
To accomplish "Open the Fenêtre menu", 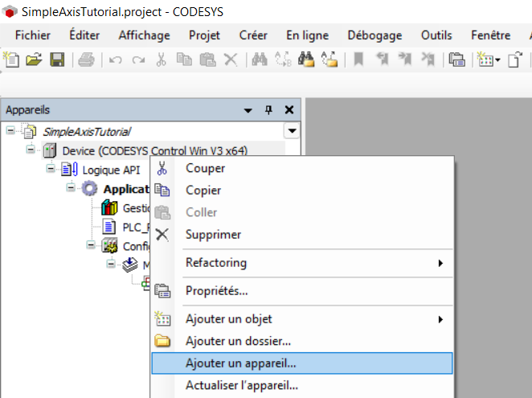I will click(490, 35).
